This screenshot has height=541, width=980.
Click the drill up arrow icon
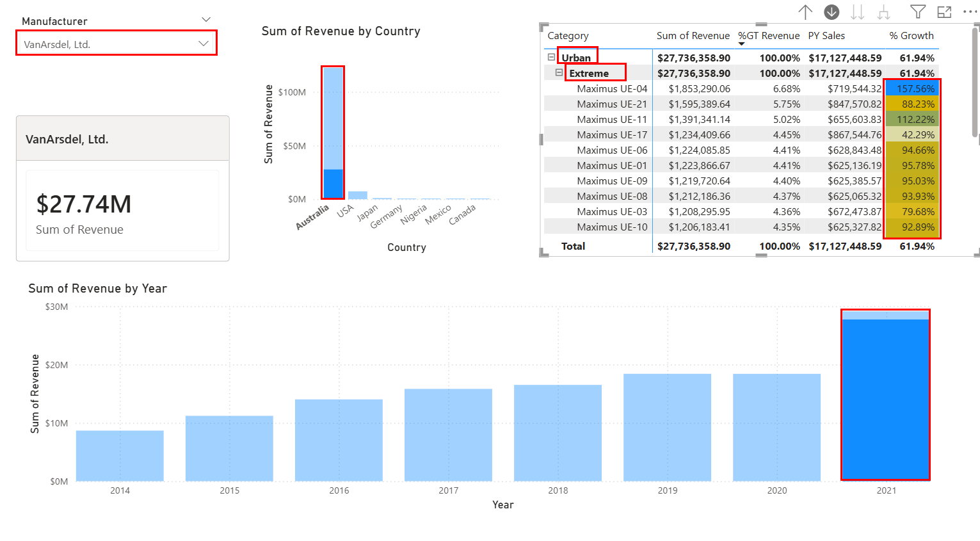[x=805, y=12]
